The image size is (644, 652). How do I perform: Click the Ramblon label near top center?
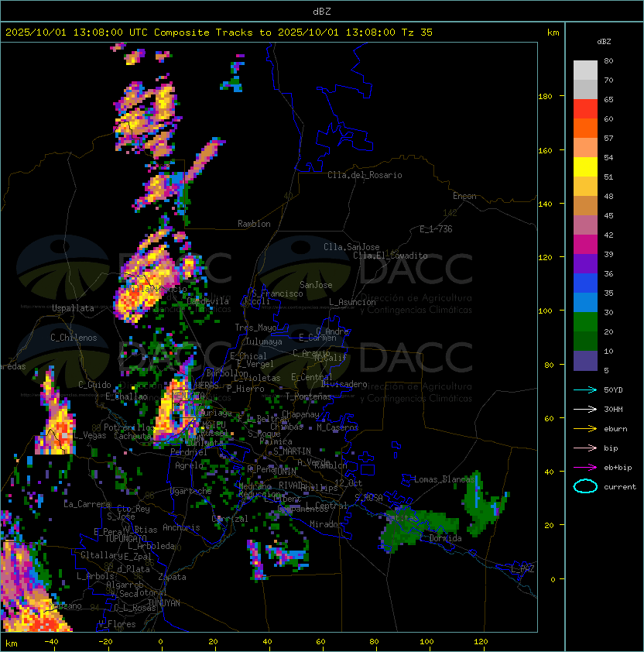(254, 224)
